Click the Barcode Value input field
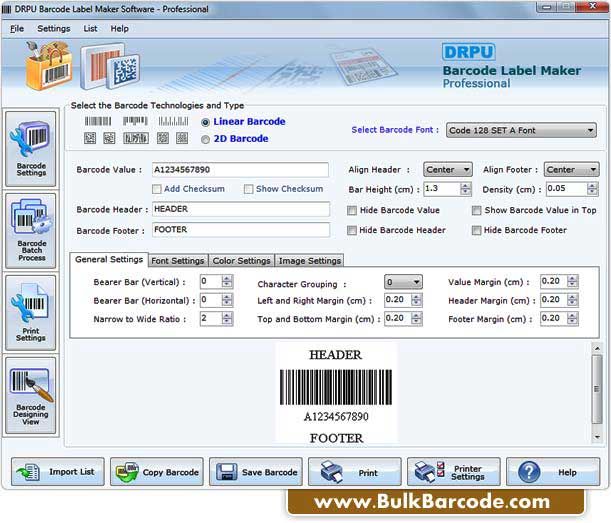The image size is (611, 523). coord(240,170)
